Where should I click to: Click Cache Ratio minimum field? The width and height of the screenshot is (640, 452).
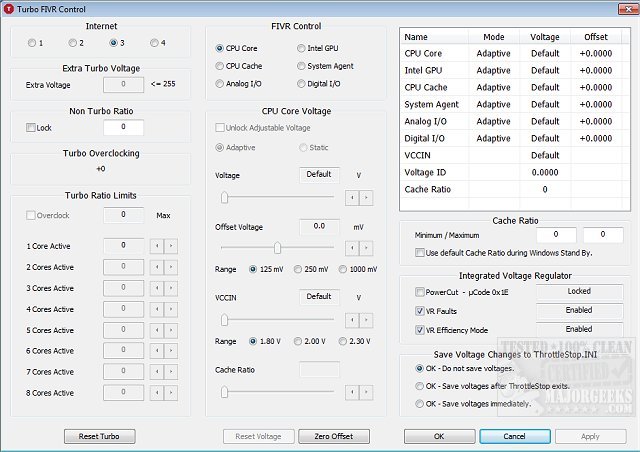556,234
